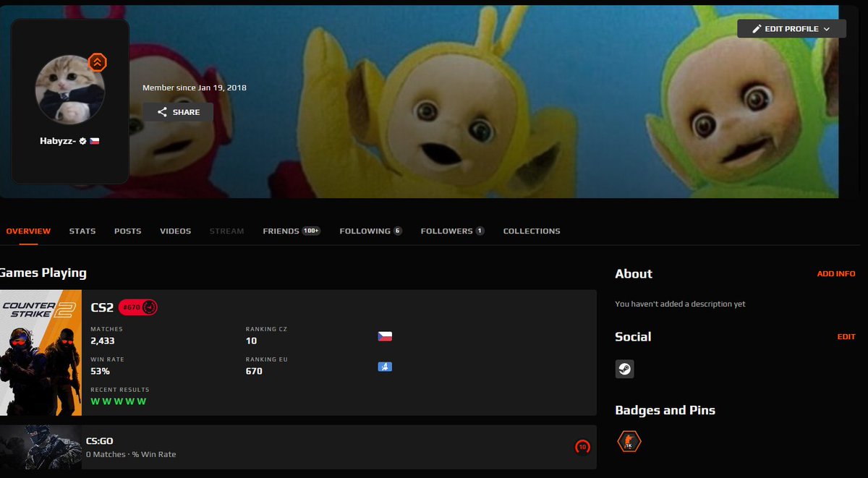Go to the Posts tab
Viewport: 868px width, 478px height.
pyautogui.click(x=128, y=231)
